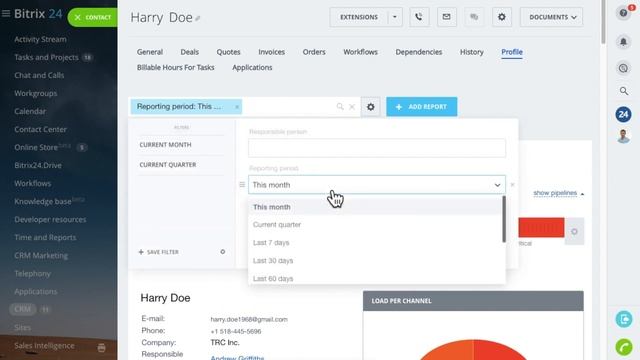Screen dimensions: 640x360
Task: Open the Workflows tab
Action: pyautogui.click(x=360, y=52)
